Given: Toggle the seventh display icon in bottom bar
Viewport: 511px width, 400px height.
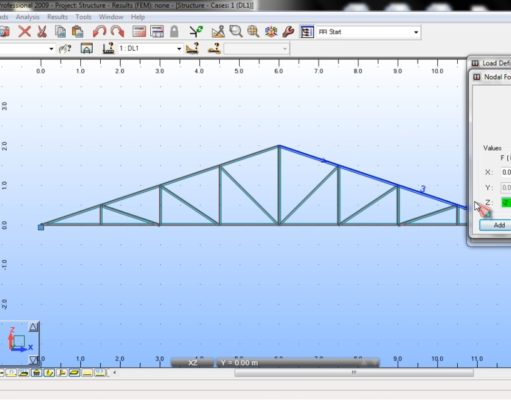Looking at the screenshot, I should (87, 373).
